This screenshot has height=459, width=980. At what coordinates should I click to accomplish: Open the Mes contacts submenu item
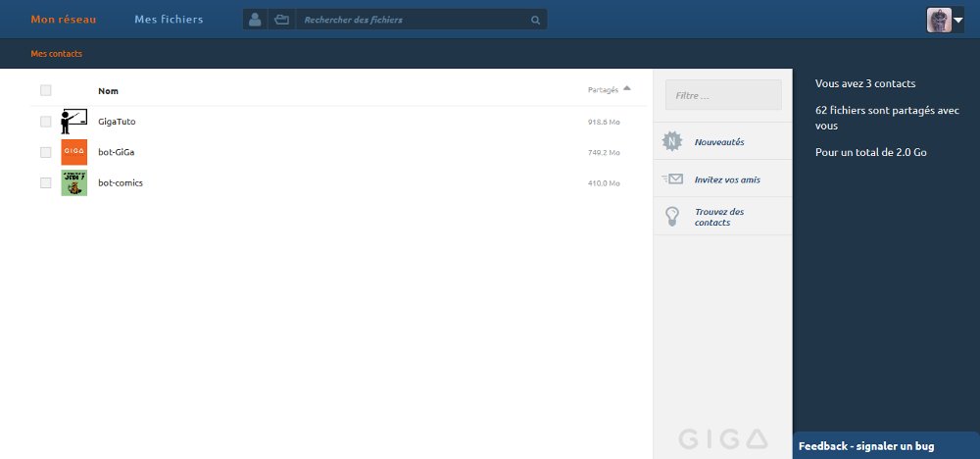pos(56,54)
